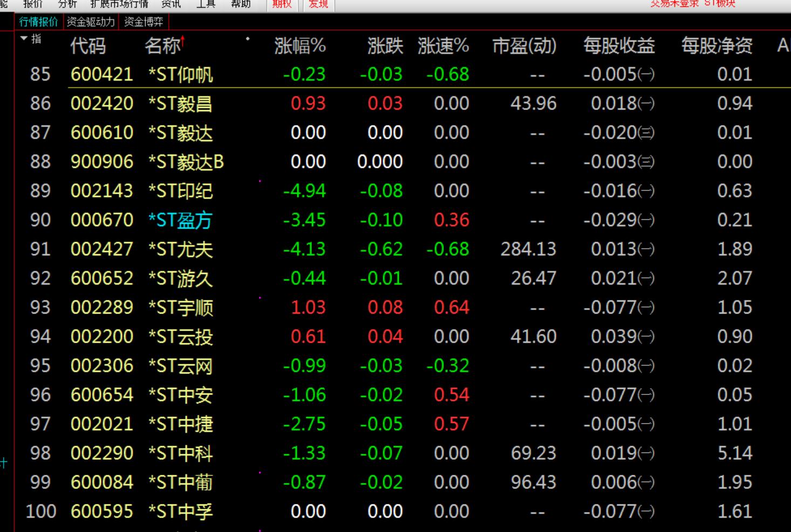Image resolution: width=791 pixels, height=532 pixels.
Task: Select stock code 002200
Action: click(x=102, y=336)
